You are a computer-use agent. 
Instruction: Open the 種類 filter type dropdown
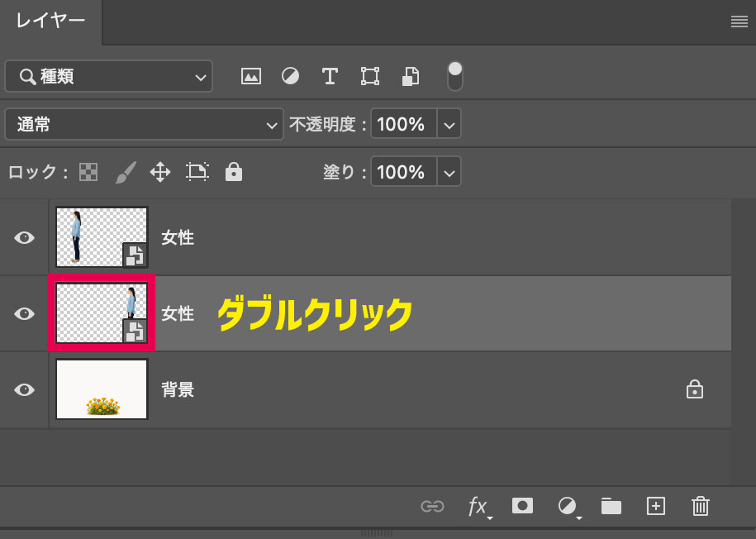click(108, 76)
